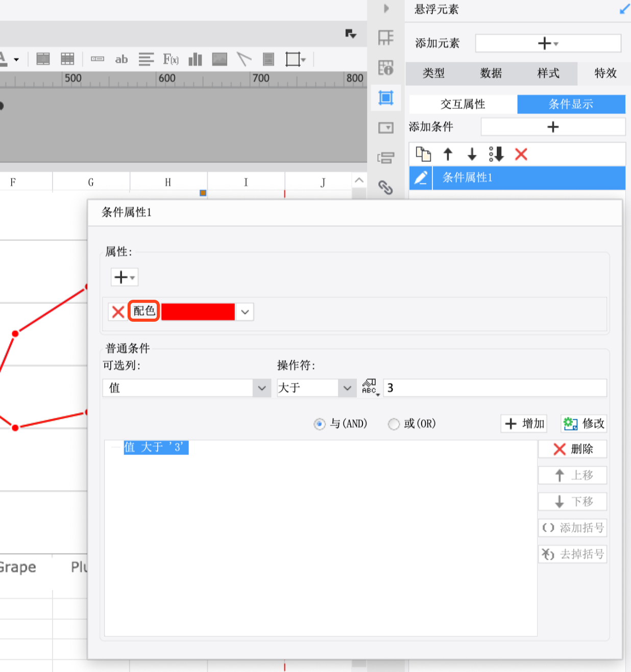Switch to the 特效 tab
Screen dimensions: 631x672
click(x=605, y=74)
